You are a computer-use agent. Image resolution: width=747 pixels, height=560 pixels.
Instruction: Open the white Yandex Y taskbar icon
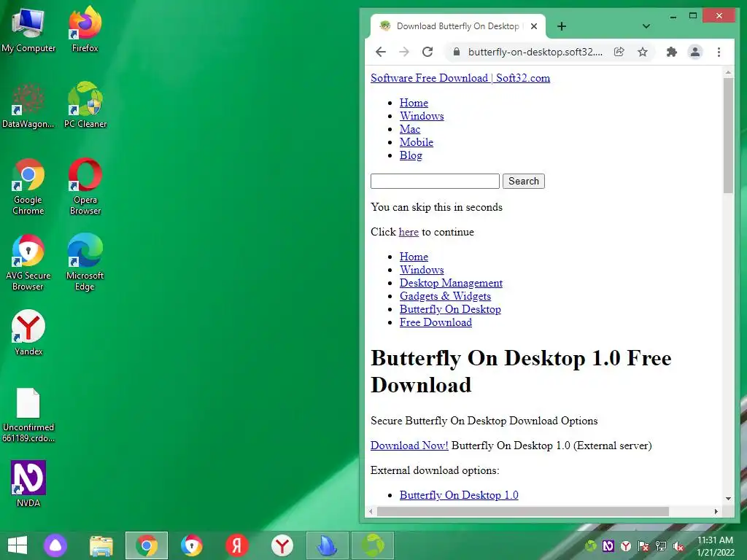pyautogui.click(x=282, y=545)
